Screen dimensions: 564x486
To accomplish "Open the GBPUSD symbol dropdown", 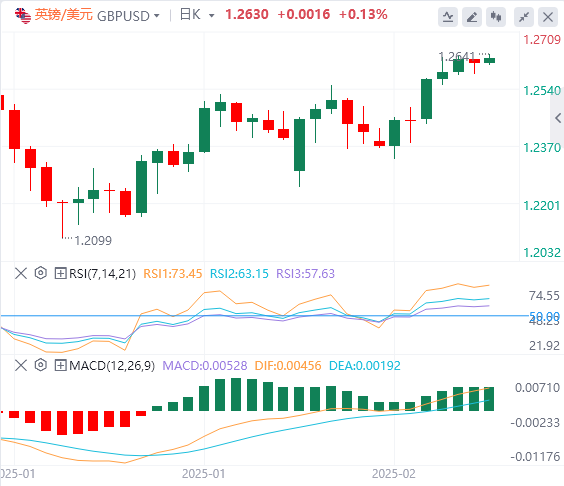I will 128,16.
